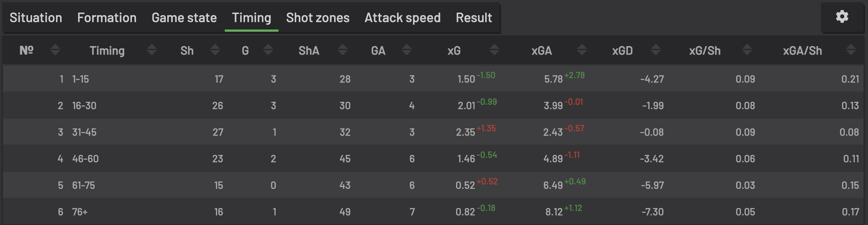Sort by Sh column arrows

click(x=215, y=49)
